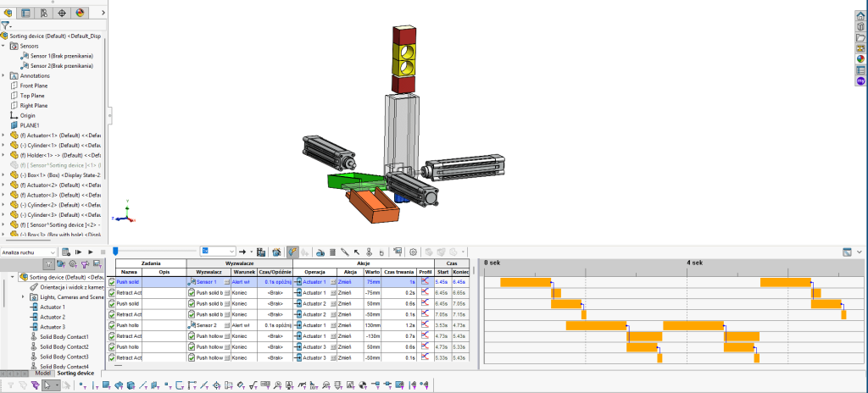Open the ConfigurationManager tab icon
The width and height of the screenshot is (868, 393).
[43, 13]
